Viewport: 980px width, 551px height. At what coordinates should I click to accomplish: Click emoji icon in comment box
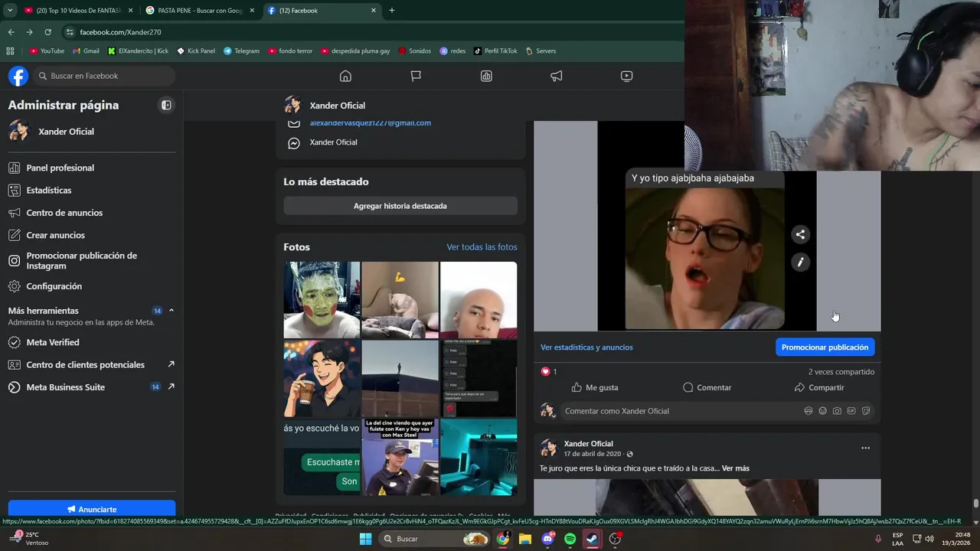tap(822, 411)
